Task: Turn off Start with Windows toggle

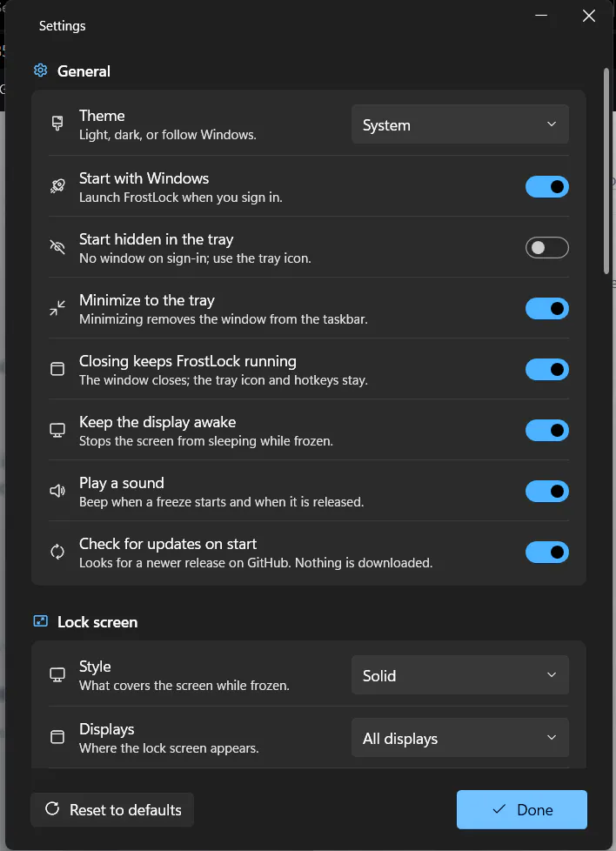Action: (x=547, y=187)
